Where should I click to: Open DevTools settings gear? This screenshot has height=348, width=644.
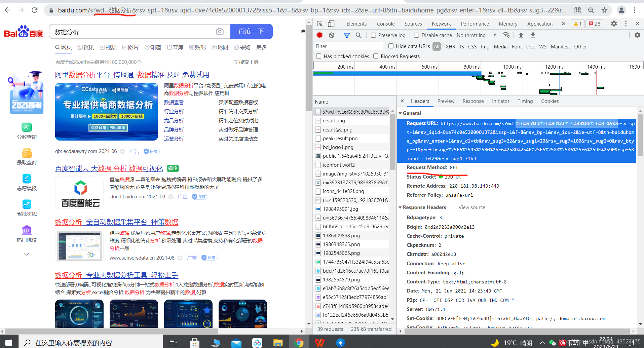tap(614, 24)
